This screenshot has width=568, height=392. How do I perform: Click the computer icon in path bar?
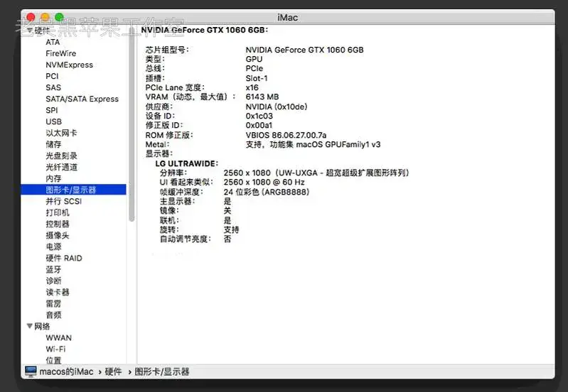tap(31, 371)
